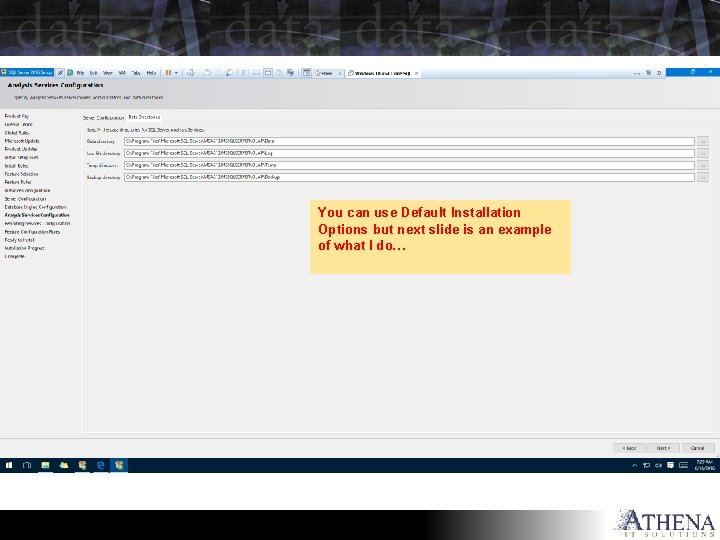Open Microsoft Edge from the taskbar

(x=101, y=465)
